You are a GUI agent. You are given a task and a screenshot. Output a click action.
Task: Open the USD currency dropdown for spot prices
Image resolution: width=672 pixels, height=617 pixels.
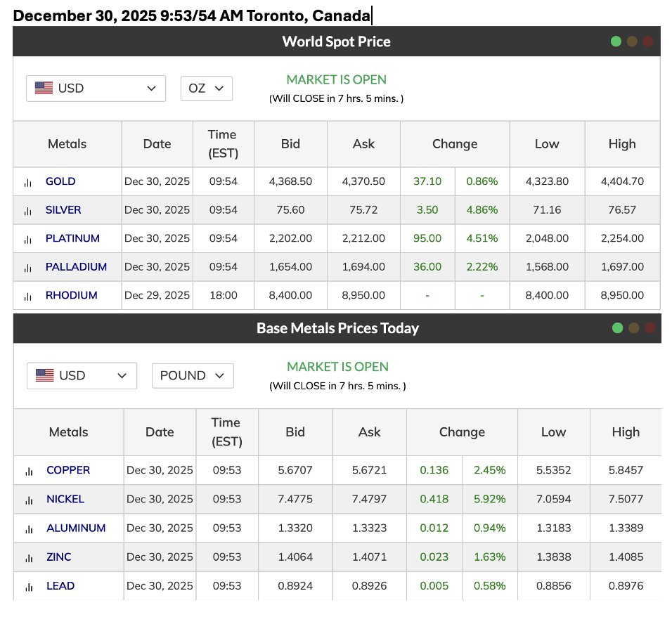tap(95, 88)
